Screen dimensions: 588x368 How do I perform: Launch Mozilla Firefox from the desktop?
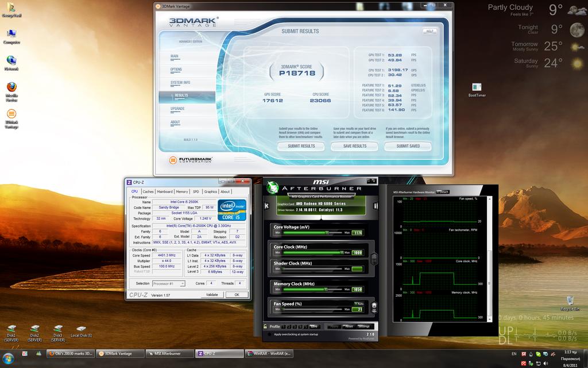11,91
